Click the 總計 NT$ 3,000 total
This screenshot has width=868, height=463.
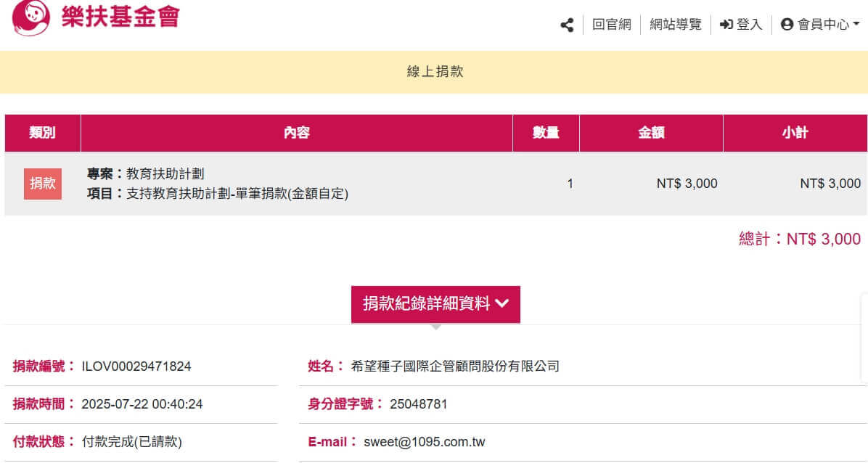[800, 239]
